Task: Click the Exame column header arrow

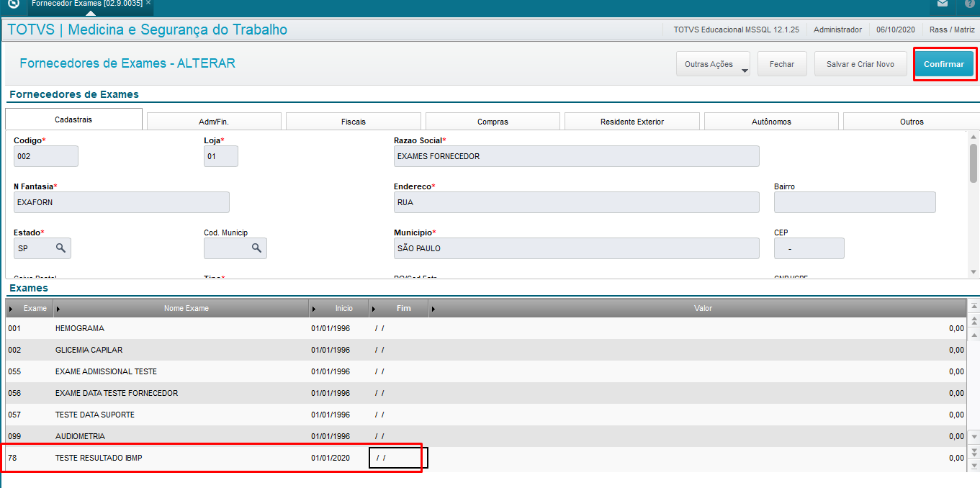Action: click(11, 309)
